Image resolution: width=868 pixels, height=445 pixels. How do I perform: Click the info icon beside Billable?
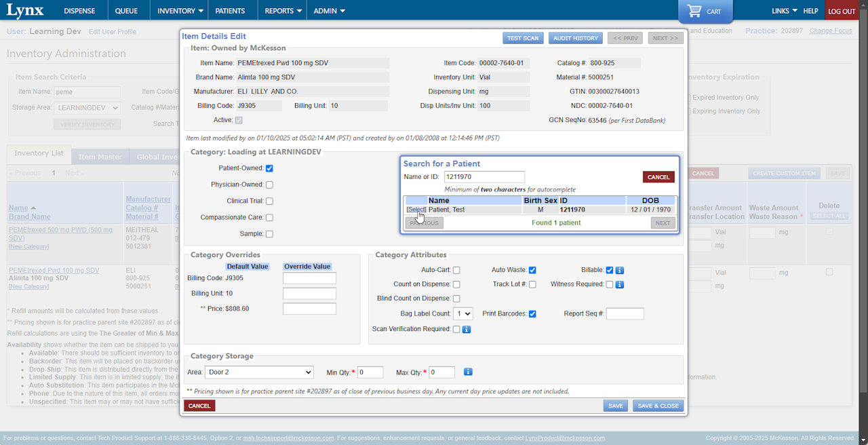(620, 270)
